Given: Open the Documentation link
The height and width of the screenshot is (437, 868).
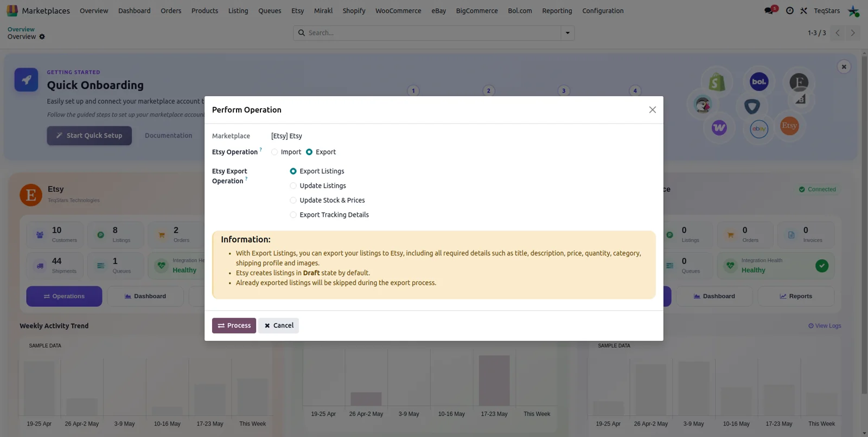Looking at the screenshot, I should [168, 136].
